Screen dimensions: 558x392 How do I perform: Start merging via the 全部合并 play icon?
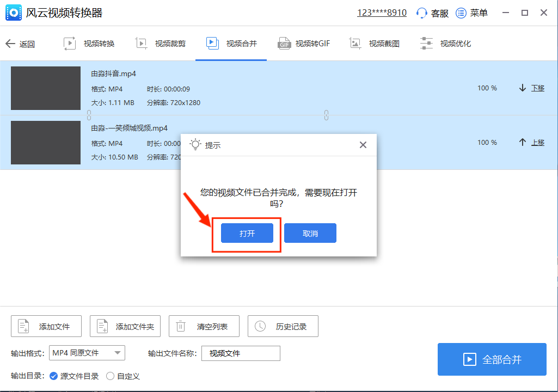click(470, 359)
